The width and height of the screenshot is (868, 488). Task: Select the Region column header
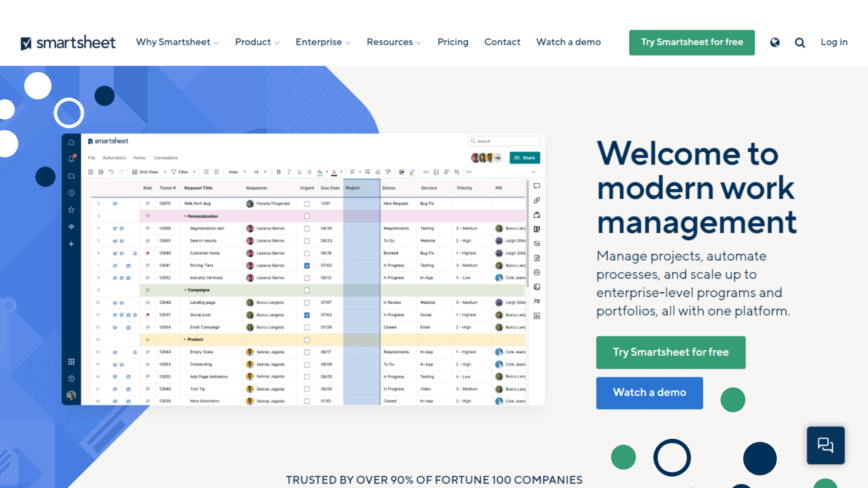point(361,188)
